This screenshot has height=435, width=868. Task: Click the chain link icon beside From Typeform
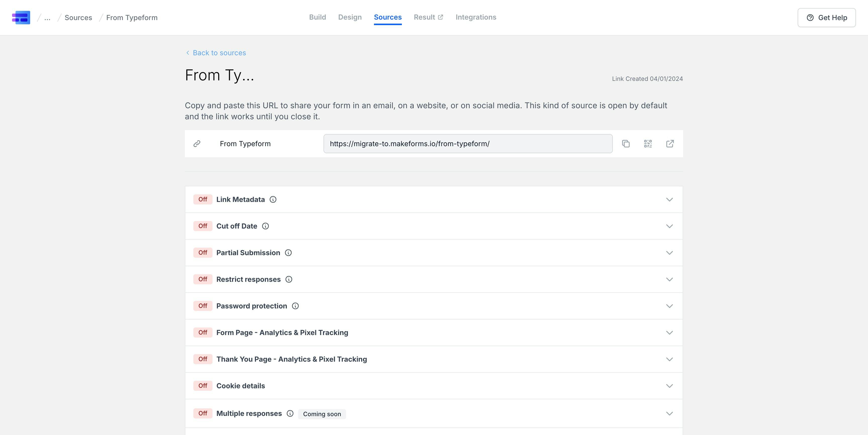tap(197, 144)
